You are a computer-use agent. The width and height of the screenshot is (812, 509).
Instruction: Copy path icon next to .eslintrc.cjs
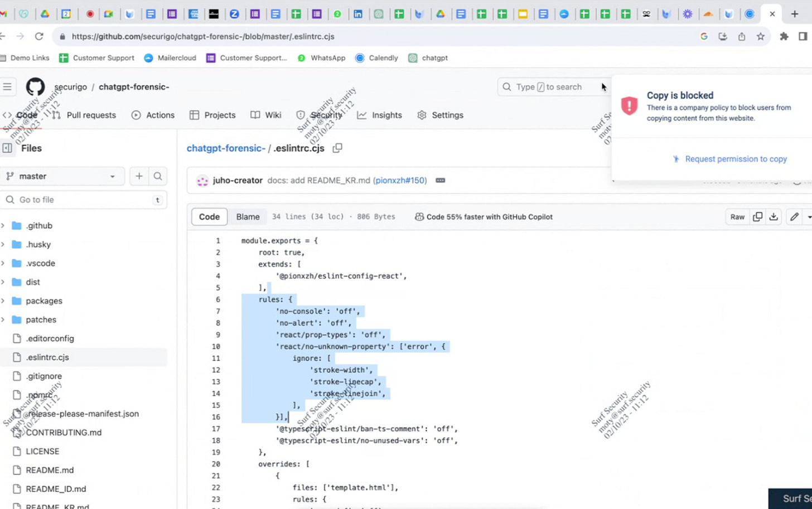click(337, 148)
